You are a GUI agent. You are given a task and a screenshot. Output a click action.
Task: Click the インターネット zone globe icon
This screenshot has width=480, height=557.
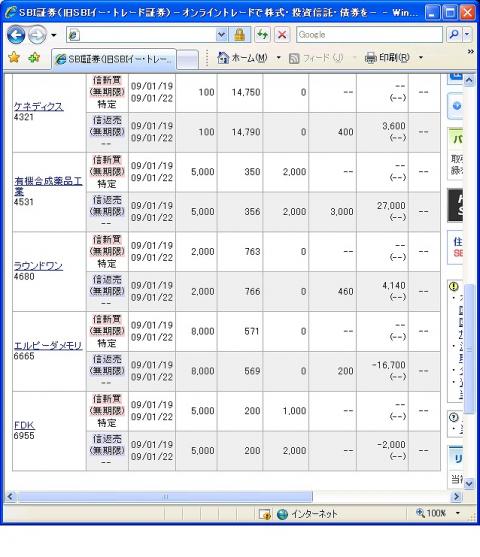click(282, 514)
